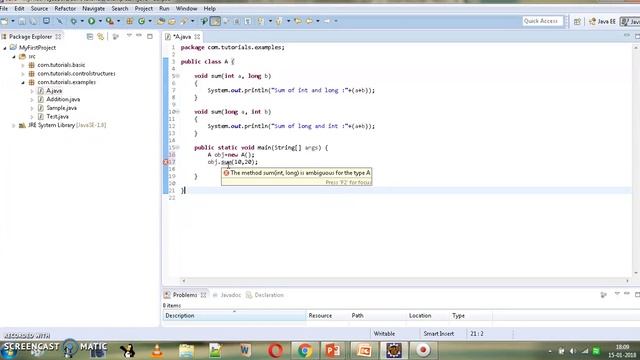
Task: Click the volume speaker tray icon
Action: [x=573, y=351]
